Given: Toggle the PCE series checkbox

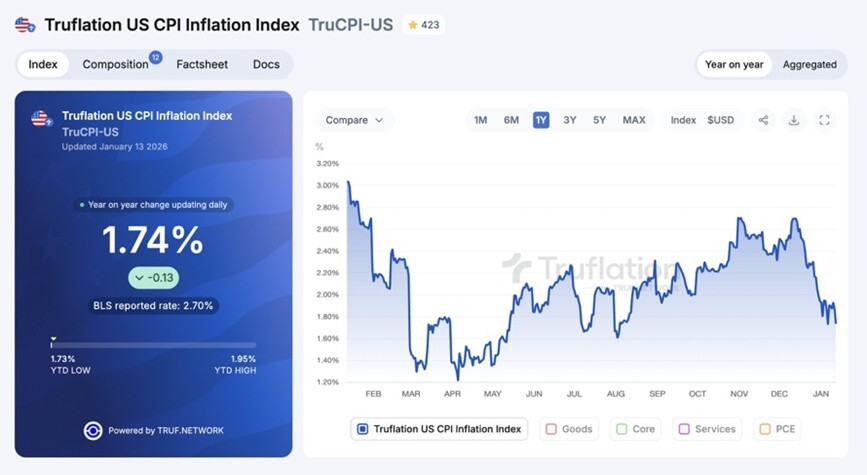Looking at the screenshot, I should point(765,429).
